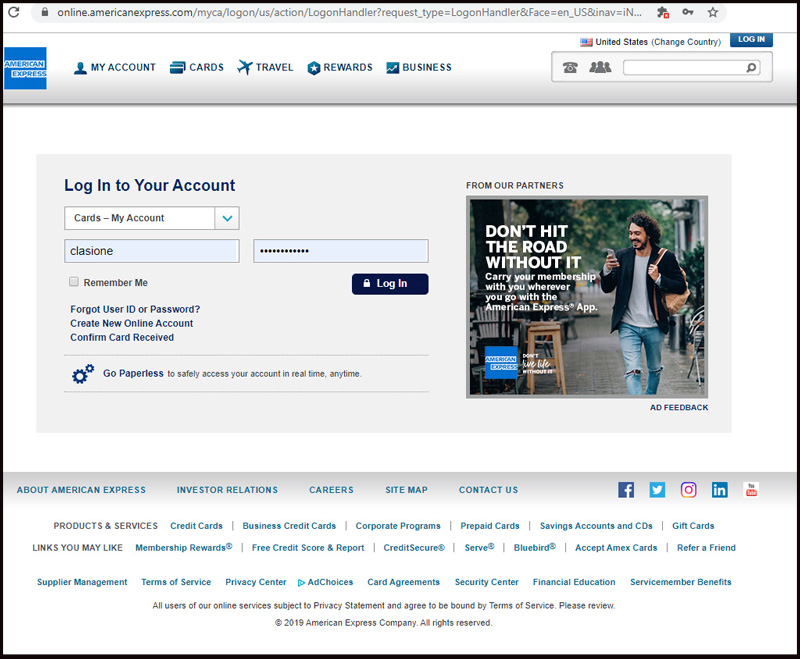Click Confirm Card Received link
The image size is (800, 659).
122,337
